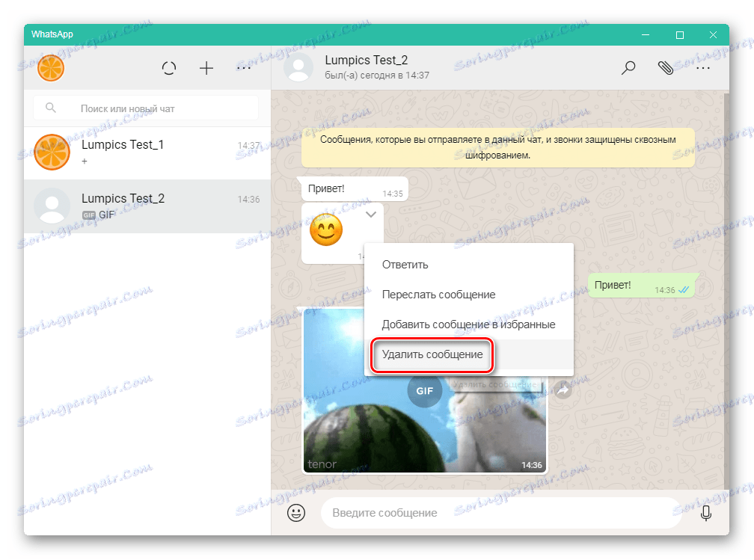Maximize the WhatsApp window
Screen dimensions: 754x560
coord(679,34)
